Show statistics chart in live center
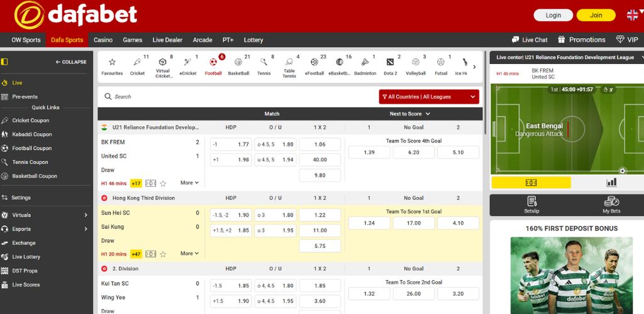The image size is (644, 314). (x=611, y=182)
